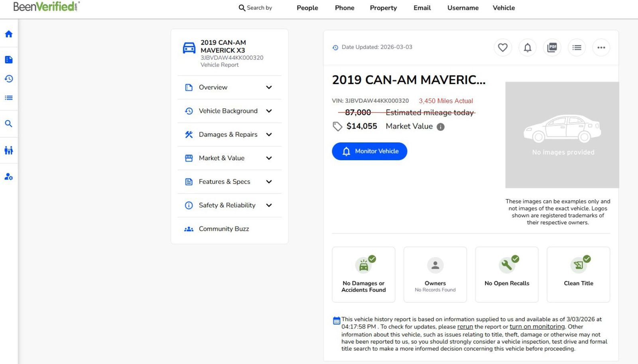Viewport: 638px width, 364px height.
Task: Select the Vehicle search tab
Action: point(504,8)
